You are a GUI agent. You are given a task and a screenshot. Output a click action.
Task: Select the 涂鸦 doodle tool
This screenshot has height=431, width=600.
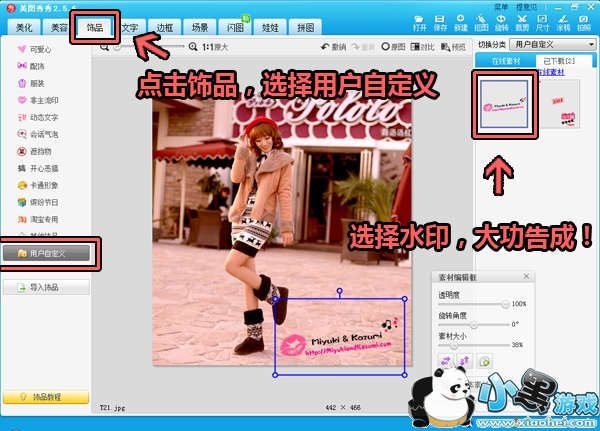click(563, 23)
